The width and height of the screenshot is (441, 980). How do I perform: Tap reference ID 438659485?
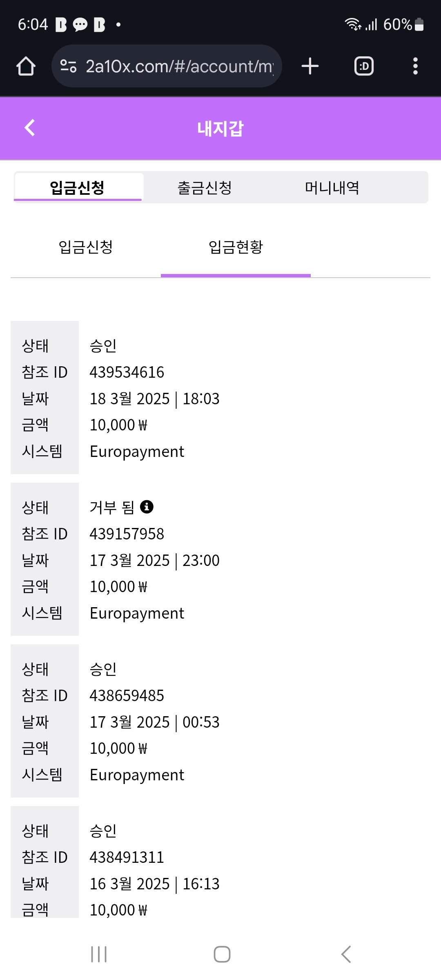click(127, 696)
